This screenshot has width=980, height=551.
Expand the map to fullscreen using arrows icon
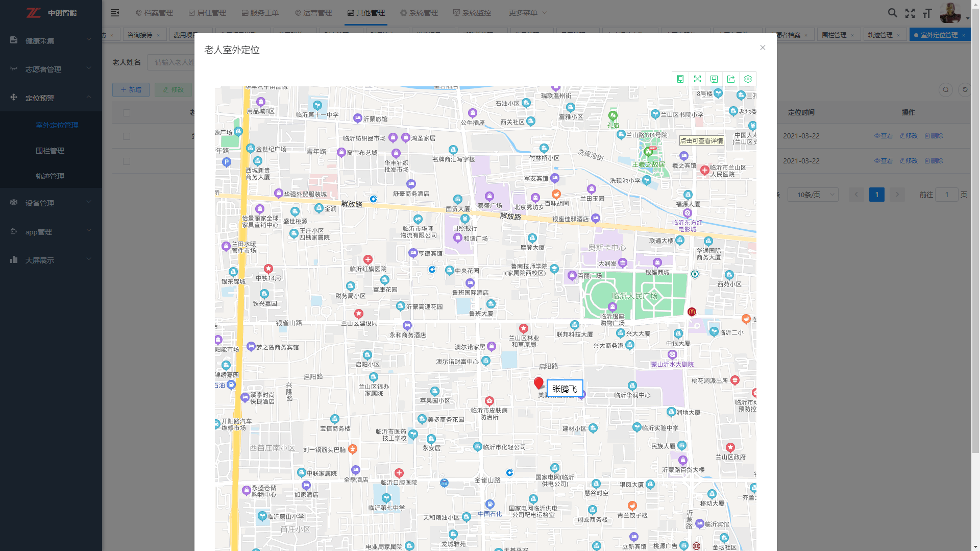point(697,79)
